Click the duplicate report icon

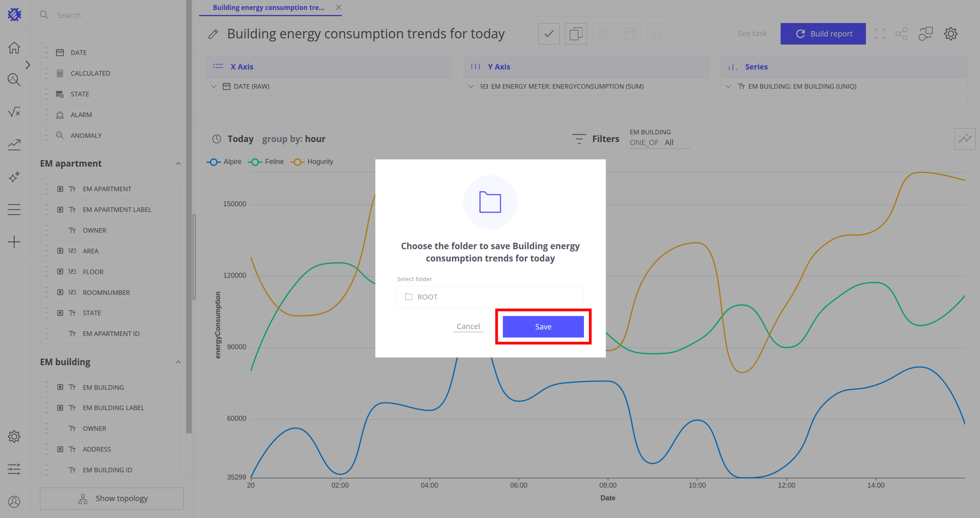(x=575, y=34)
